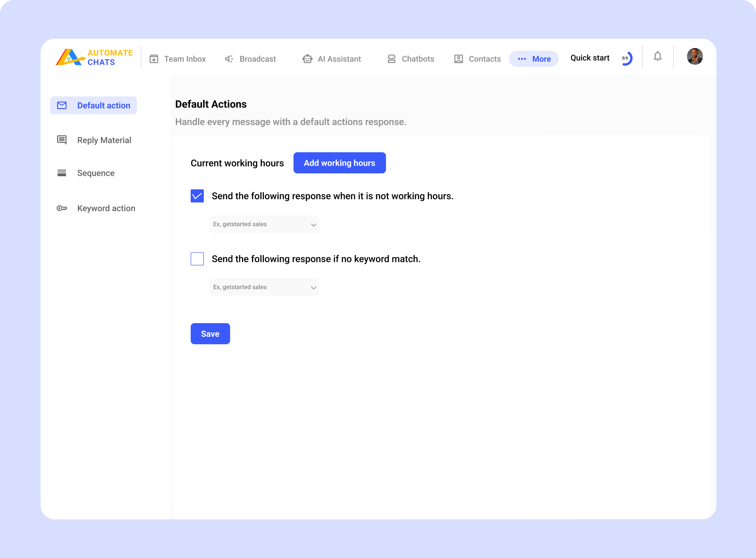Click the Keyword action key icon
The width and height of the screenshot is (756, 558).
pyautogui.click(x=62, y=208)
